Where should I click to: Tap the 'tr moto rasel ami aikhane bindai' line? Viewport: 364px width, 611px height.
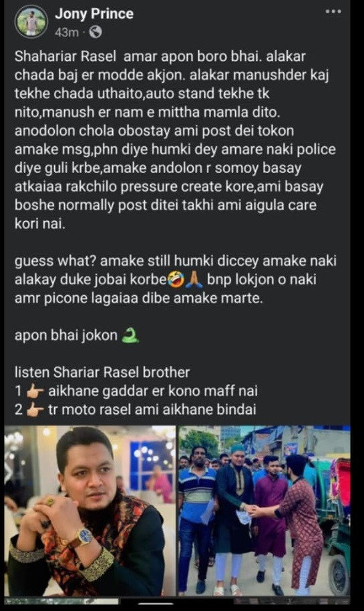pos(152,410)
